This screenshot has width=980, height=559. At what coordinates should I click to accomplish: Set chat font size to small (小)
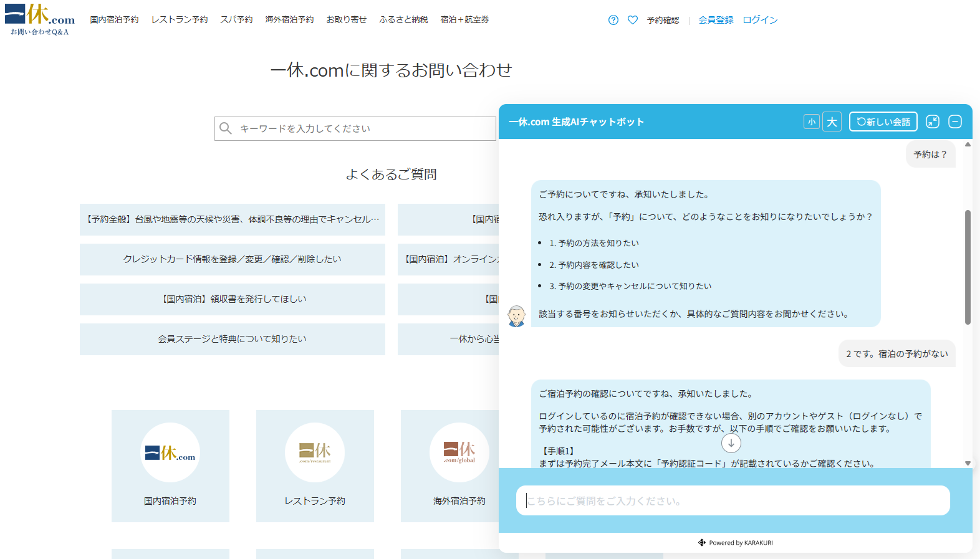[x=811, y=122]
